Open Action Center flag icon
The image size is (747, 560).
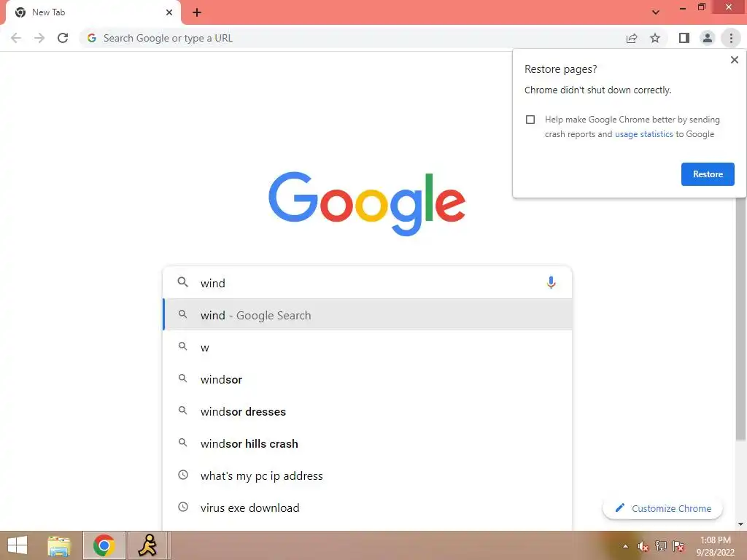click(678, 546)
